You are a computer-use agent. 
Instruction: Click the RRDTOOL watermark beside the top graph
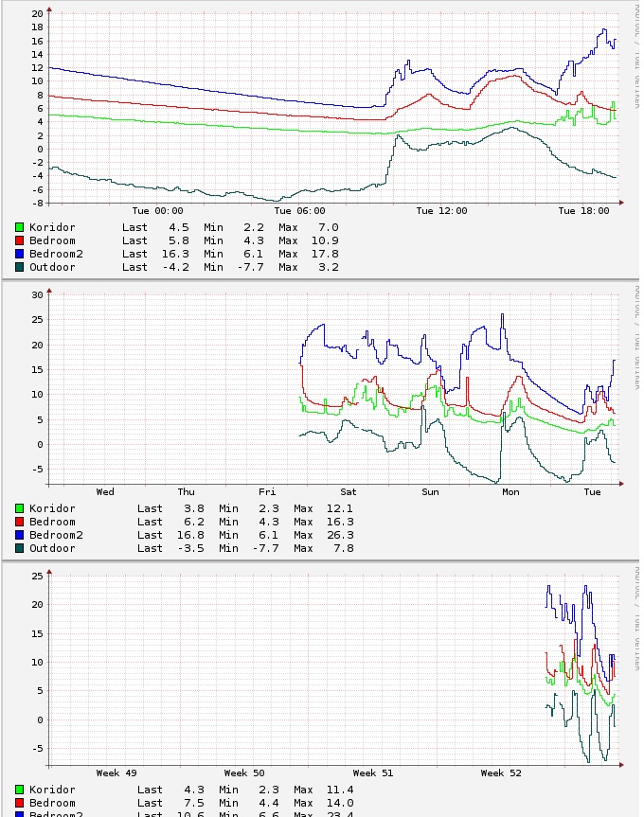click(x=636, y=38)
